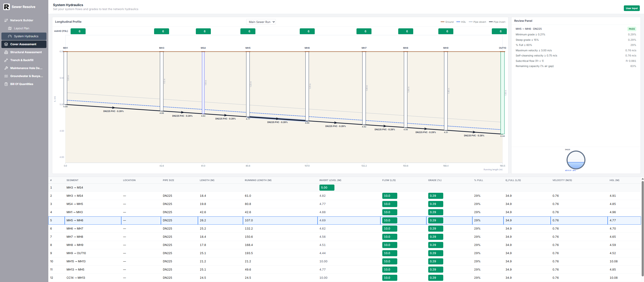Image resolution: width=644 pixels, height=282 pixels.
Task: Click the DN225 pipe cross-section diagram
Action: pyautogui.click(x=576, y=160)
